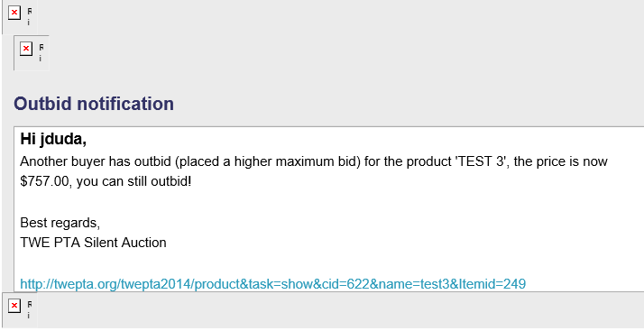The height and width of the screenshot is (331, 644).
Task: Click the broken image icon below message box
Action: pos(14,306)
